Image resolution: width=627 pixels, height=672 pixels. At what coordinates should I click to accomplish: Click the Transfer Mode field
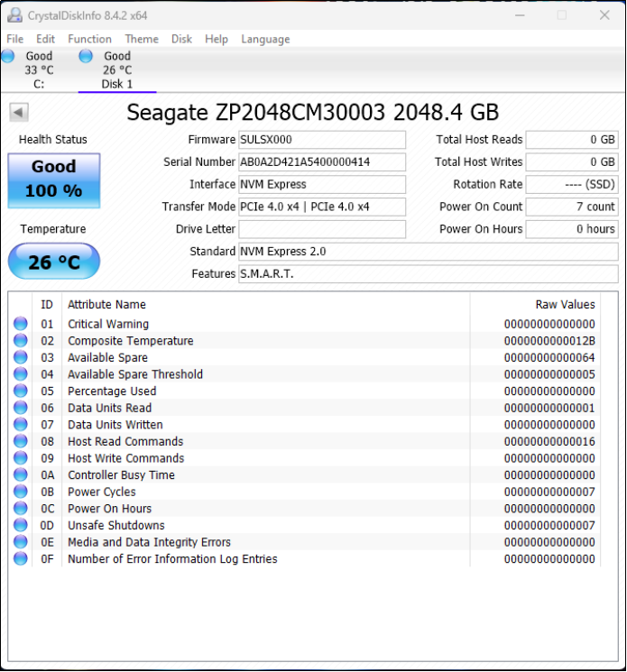coord(322,207)
